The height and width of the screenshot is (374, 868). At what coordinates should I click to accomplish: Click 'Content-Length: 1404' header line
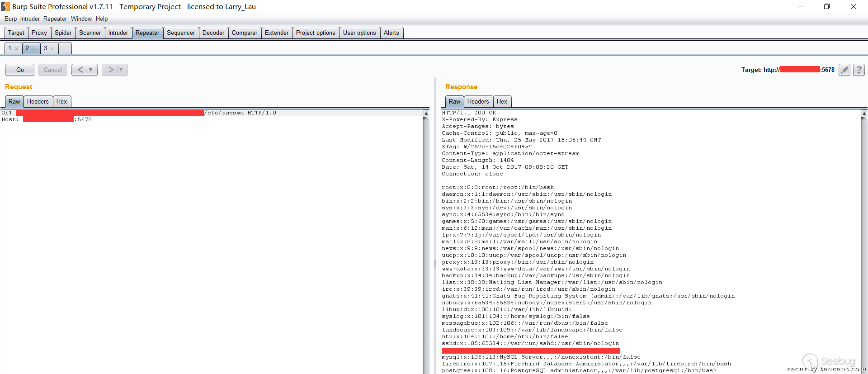tap(478, 160)
